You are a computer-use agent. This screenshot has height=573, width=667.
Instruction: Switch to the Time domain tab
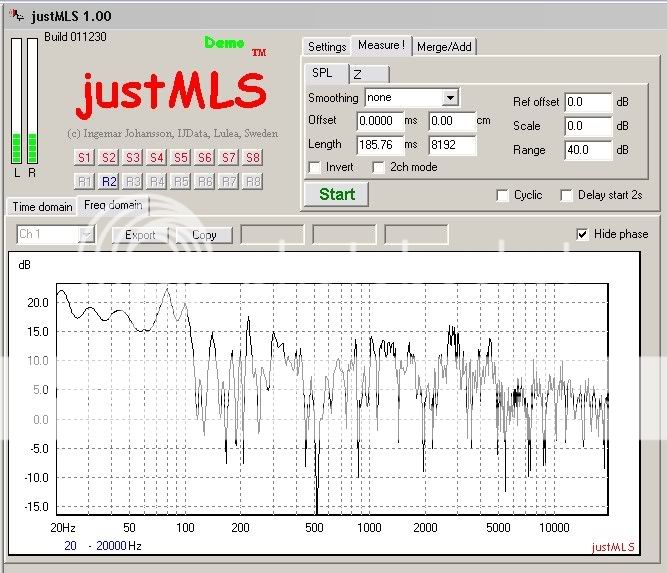42,207
